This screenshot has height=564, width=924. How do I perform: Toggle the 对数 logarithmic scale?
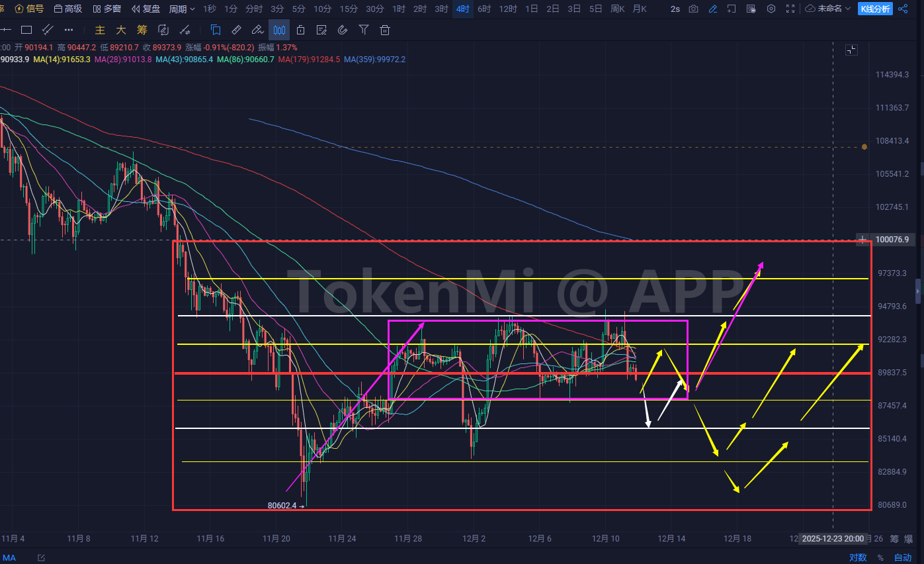pyautogui.click(x=858, y=557)
